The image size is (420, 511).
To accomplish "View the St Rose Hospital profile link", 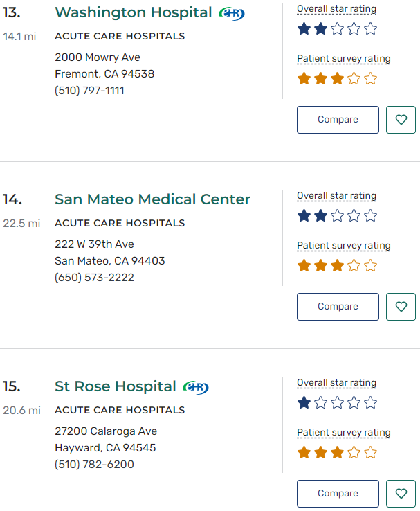I will [115, 386].
